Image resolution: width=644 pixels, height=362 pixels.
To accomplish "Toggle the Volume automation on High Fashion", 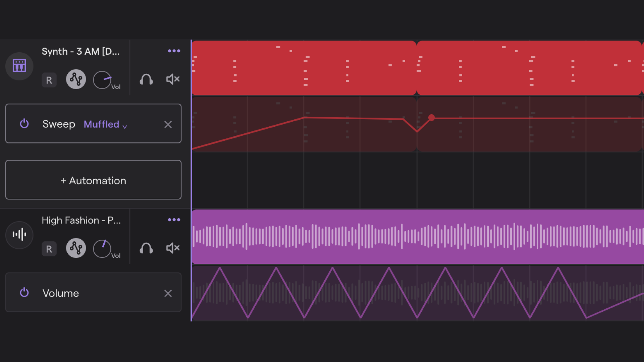I will pos(24,293).
